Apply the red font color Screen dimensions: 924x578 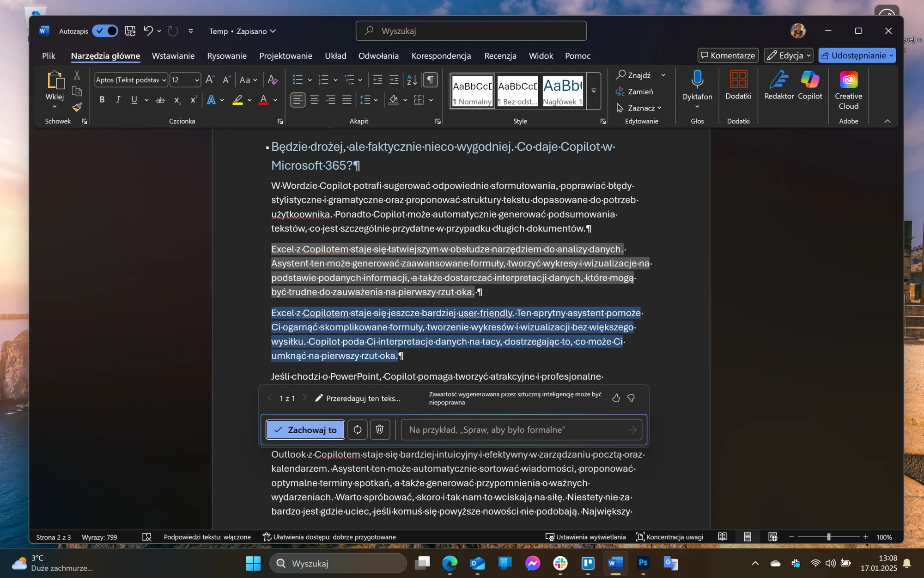263,100
